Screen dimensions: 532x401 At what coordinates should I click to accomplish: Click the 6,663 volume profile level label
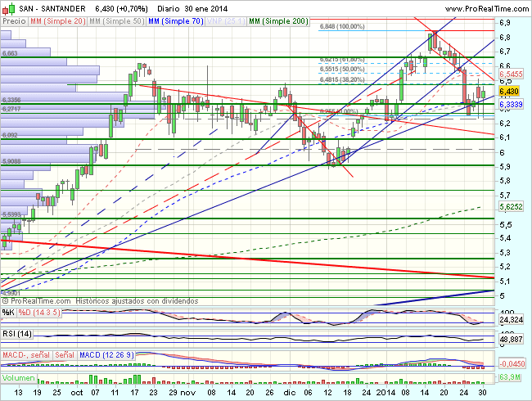pos(10,53)
